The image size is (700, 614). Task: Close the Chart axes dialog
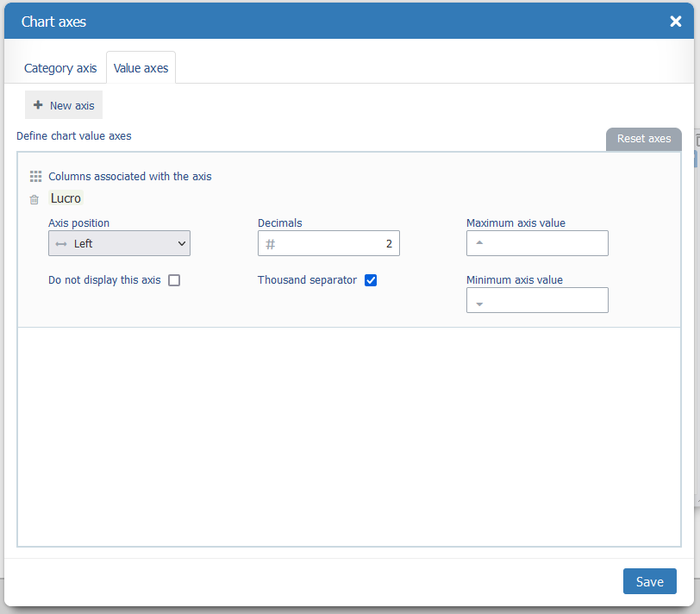676,22
